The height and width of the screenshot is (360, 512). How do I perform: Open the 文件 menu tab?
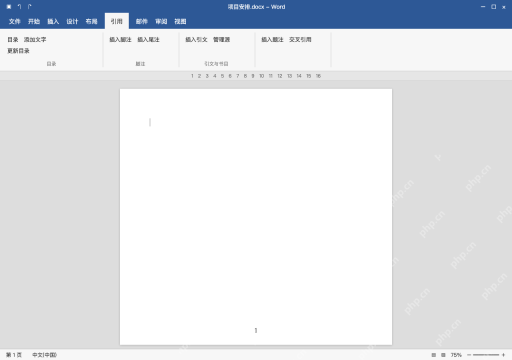15,22
